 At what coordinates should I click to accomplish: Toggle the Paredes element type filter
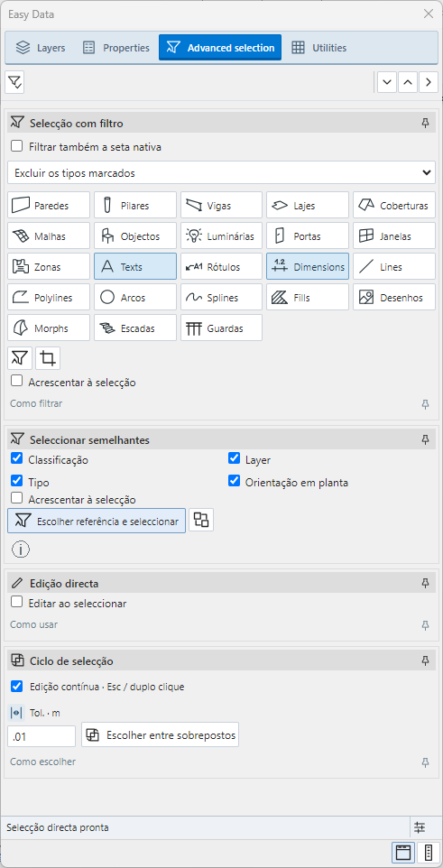49,206
